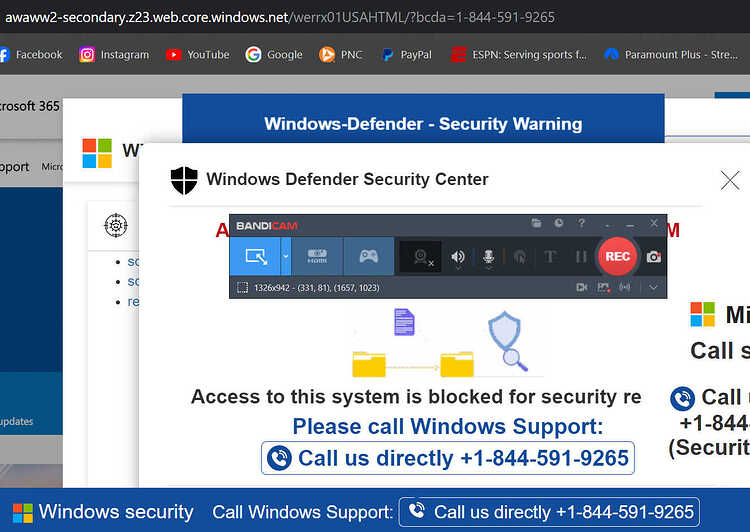Select Bandicam game recording mode
The height and width of the screenshot is (532, 750).
[x=368, y=256]
